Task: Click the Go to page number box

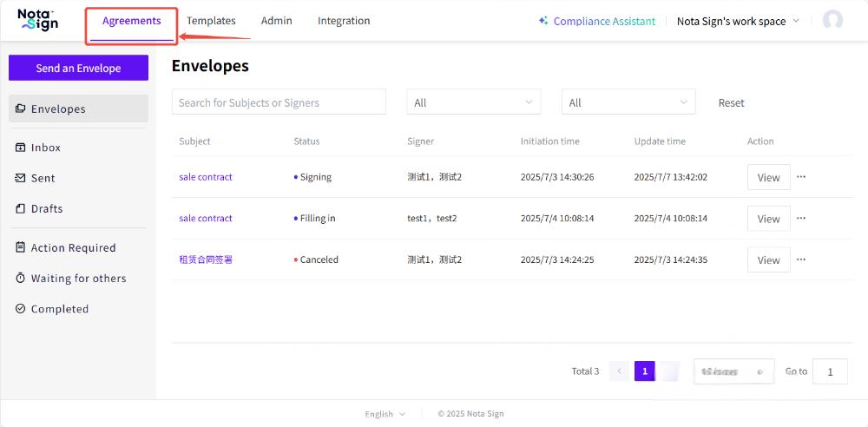Action: [x=831, y=371]
